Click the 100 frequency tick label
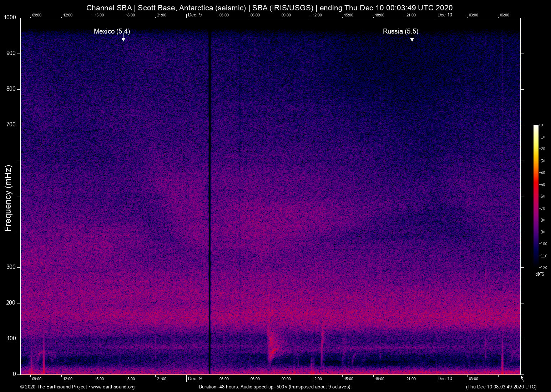 tap(11, 338)
